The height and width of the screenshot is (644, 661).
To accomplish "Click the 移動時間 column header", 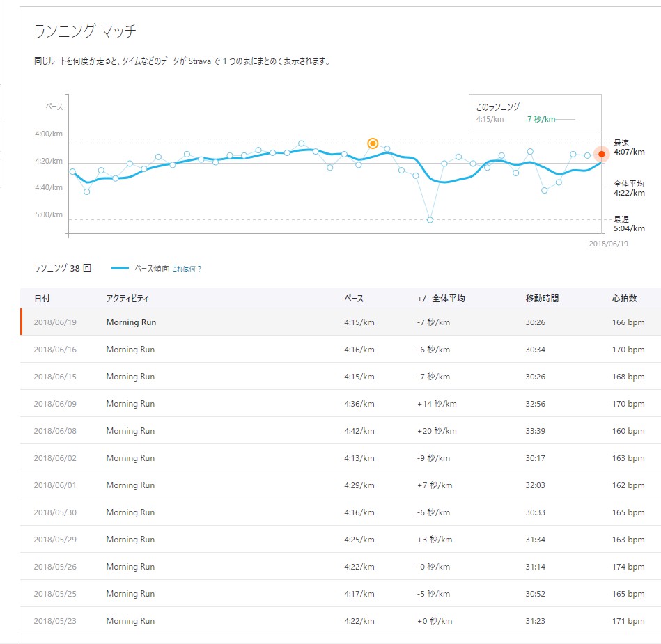I will [542, 299].
